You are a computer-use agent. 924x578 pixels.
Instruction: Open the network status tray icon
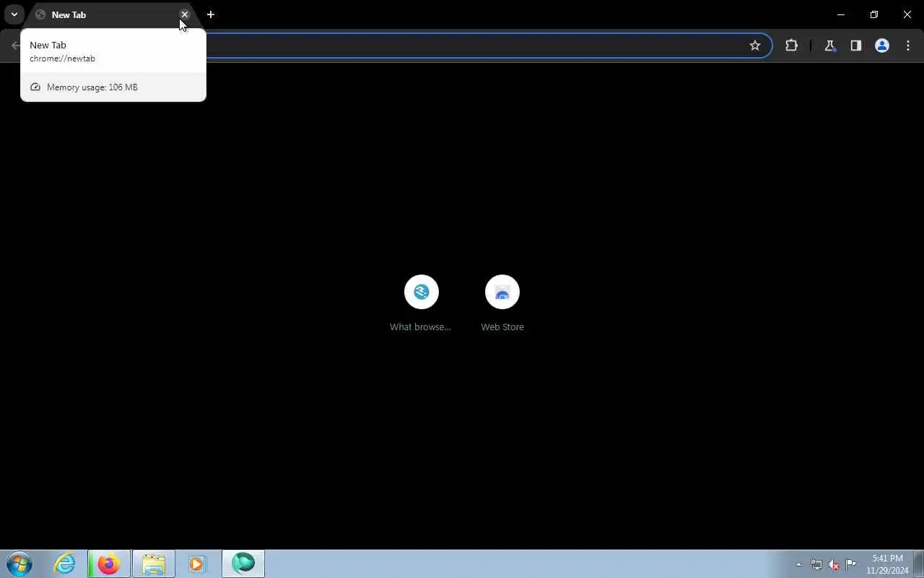click(816, 564)
